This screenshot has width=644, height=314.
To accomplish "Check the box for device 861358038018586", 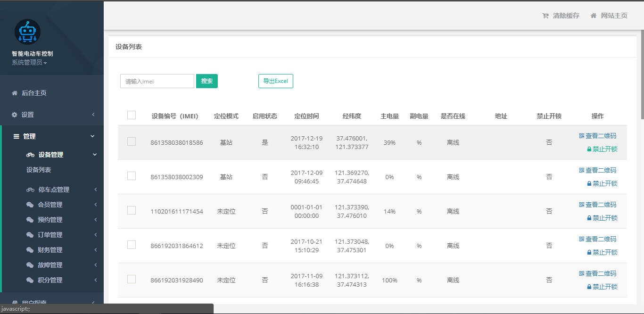I will (x=132, y=141).
